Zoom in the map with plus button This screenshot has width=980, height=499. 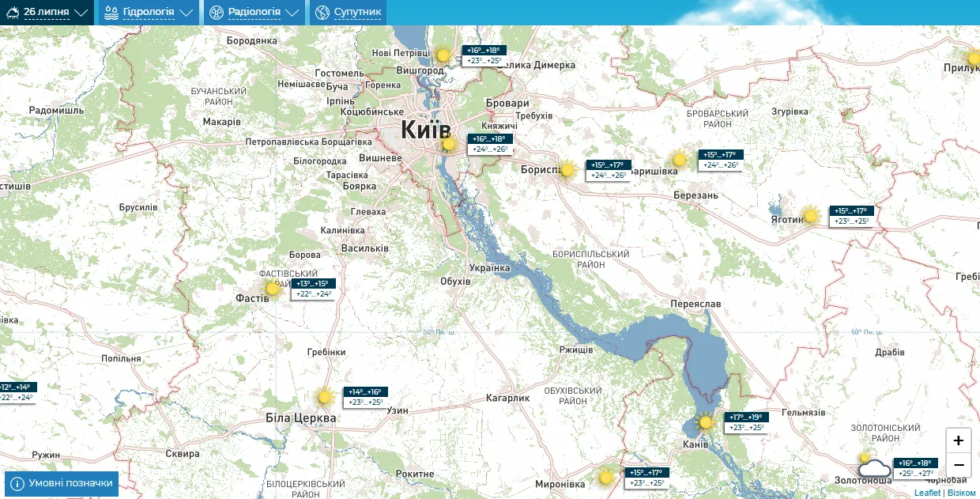[959, 440]
